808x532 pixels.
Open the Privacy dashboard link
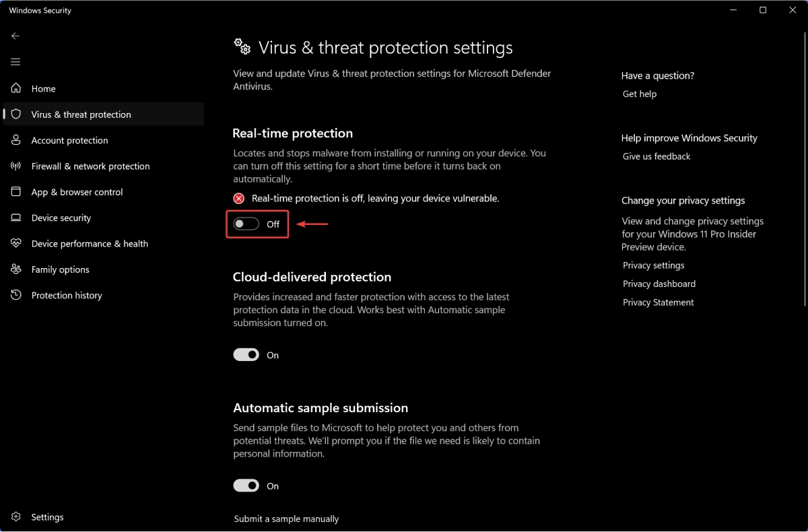click(659, 284)
